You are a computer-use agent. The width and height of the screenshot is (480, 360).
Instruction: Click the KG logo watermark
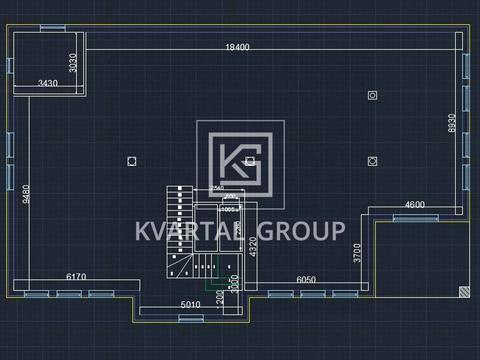pyautogui.click(x=240, y=164)
